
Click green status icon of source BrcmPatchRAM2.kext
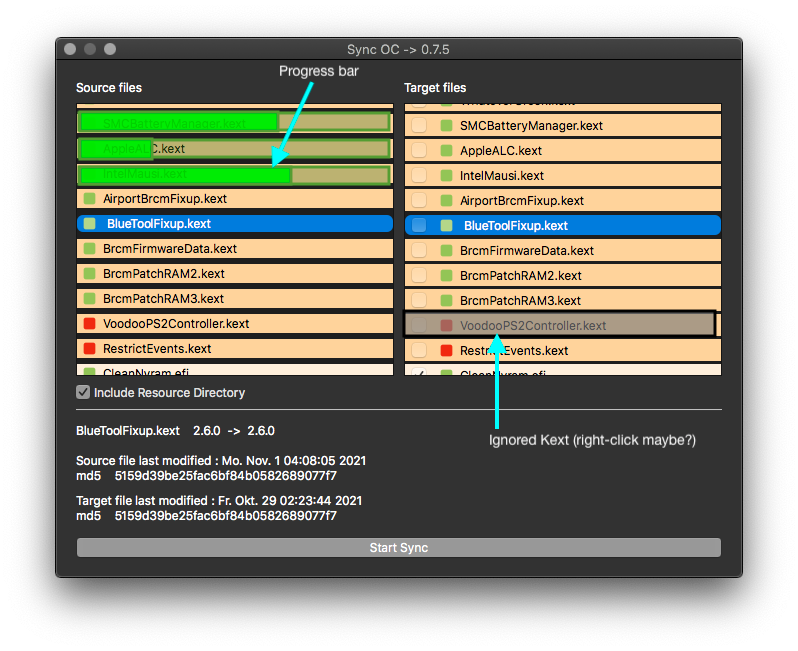[x=90, y=273]
